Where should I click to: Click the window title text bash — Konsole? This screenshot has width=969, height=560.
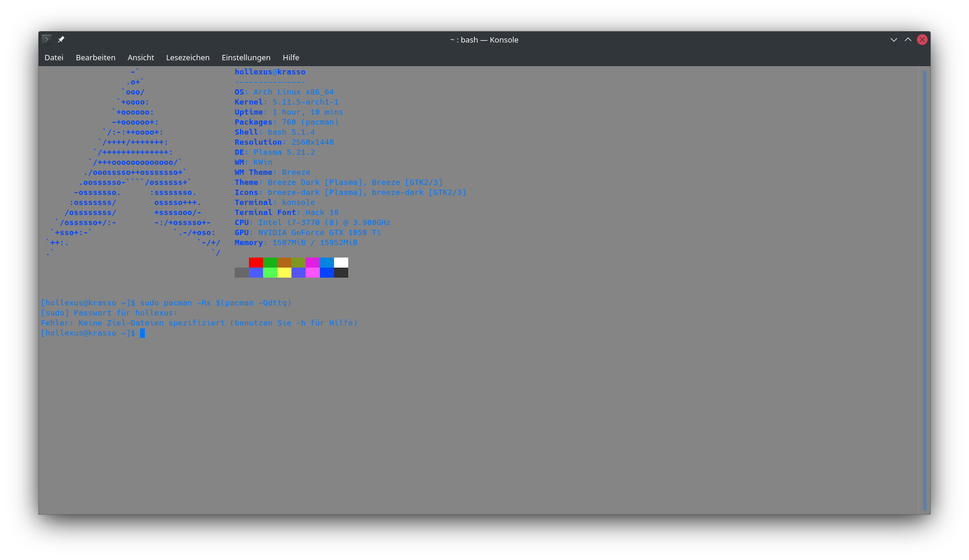pos(484,40)
